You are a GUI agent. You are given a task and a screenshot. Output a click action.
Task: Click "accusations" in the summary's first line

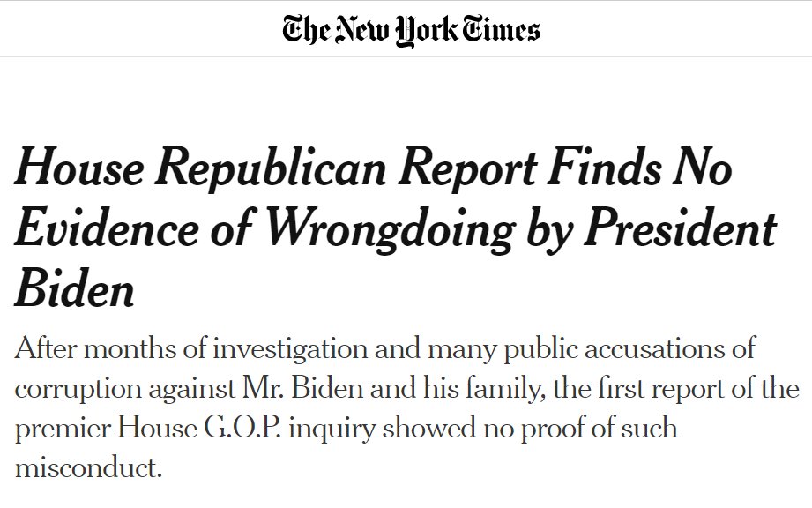[x=654, y=348]
